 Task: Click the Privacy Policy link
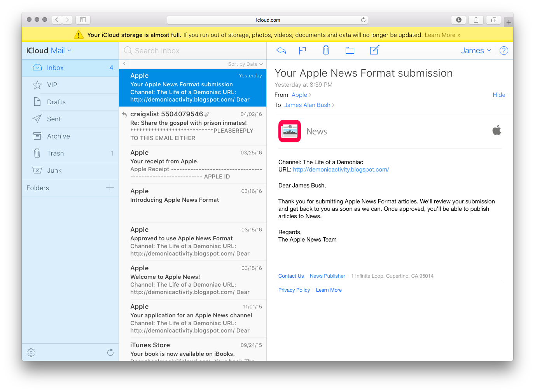294,290
